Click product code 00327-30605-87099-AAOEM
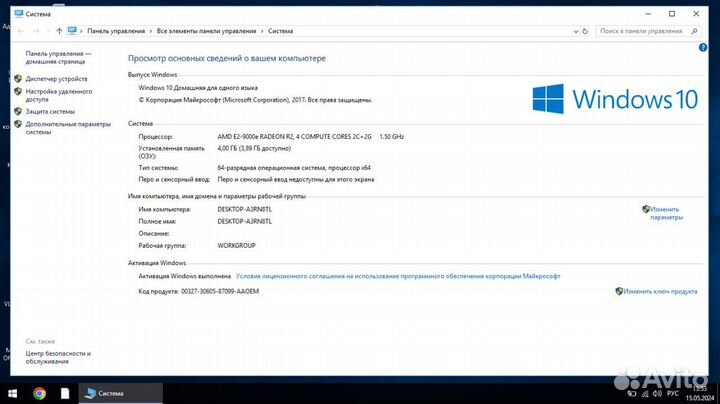Image resolution: width=720 pixels, height=404 pixels. pyautogui.click(x=220, y=292)
